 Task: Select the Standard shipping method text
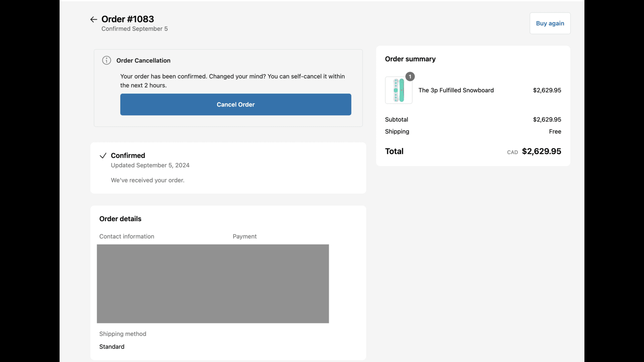[111, 346]
